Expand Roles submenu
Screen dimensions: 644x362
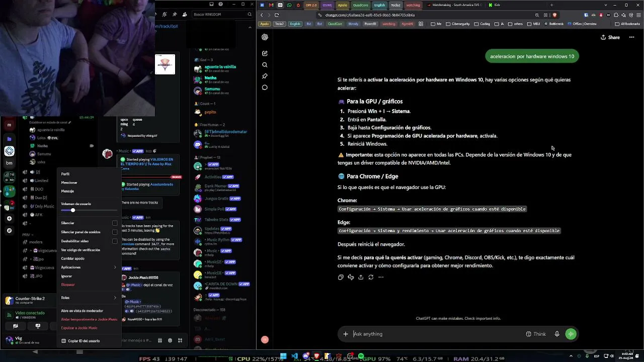(89, 298)
